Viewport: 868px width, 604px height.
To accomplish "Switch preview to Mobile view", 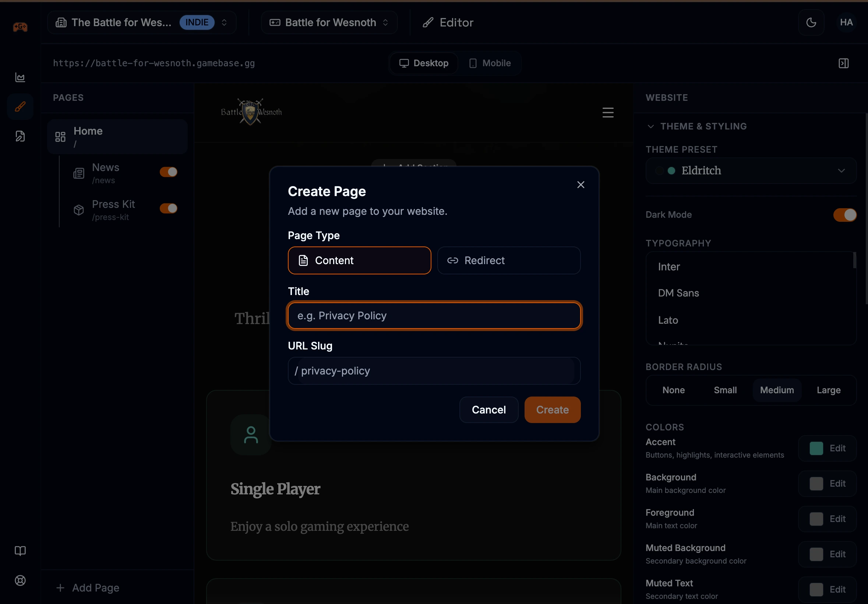I will coord(490,63).
